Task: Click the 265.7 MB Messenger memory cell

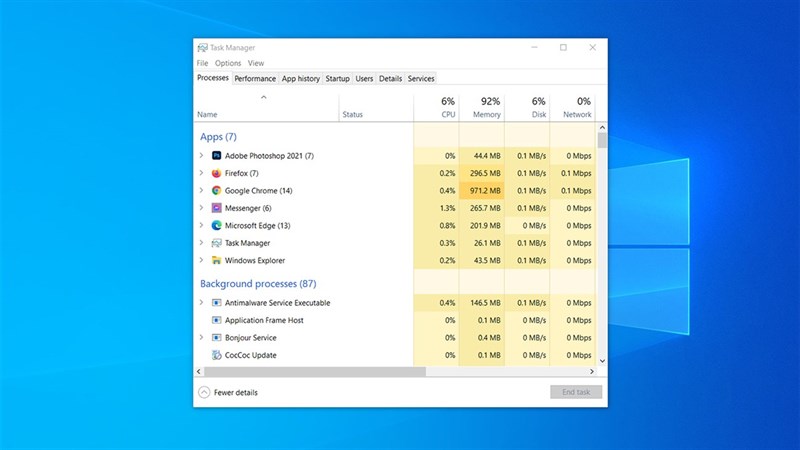Action: 482,208
